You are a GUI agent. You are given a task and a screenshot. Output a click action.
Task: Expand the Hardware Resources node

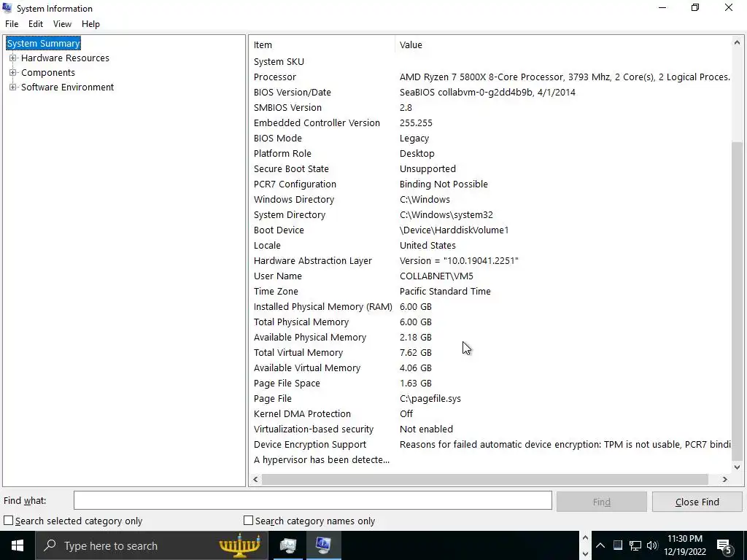click(x=13, y=58)
